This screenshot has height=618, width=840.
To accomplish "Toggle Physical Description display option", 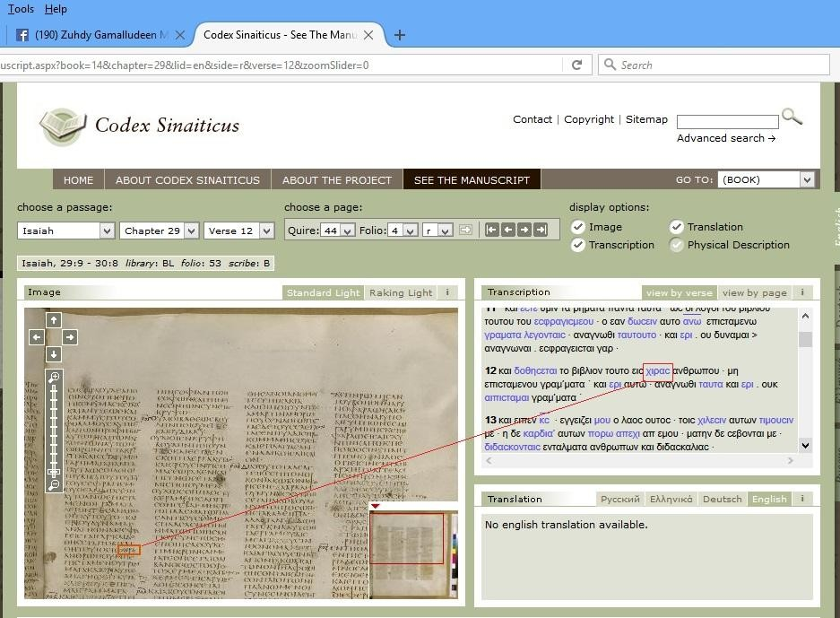I will (x=677, y=245).
